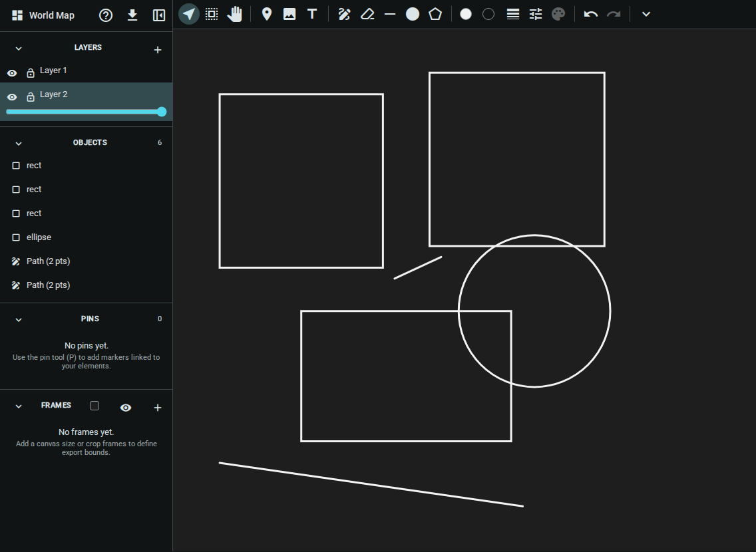The width and height of the screenshot is (756, 552).
Task: Select the Eraser tool
Action: point(367,14)
